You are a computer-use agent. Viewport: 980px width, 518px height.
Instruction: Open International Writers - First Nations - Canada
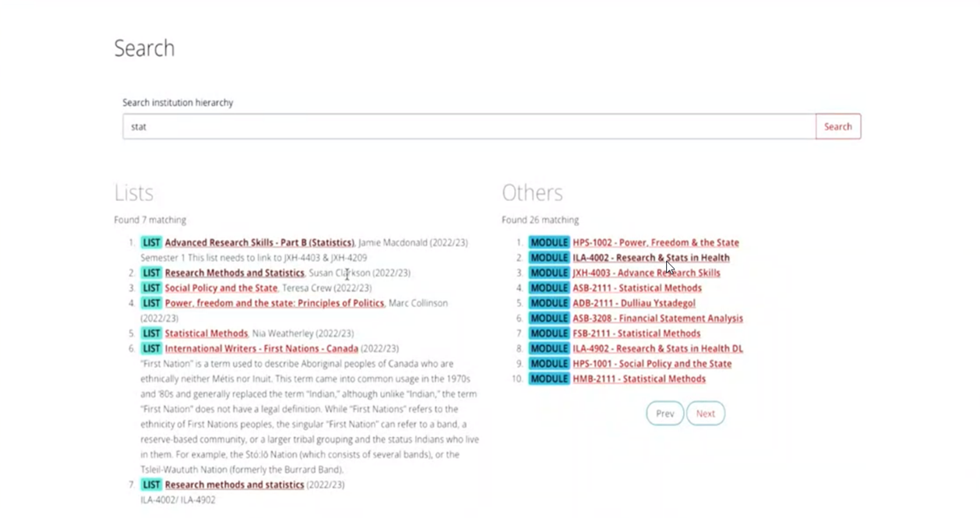click(261, 349)
